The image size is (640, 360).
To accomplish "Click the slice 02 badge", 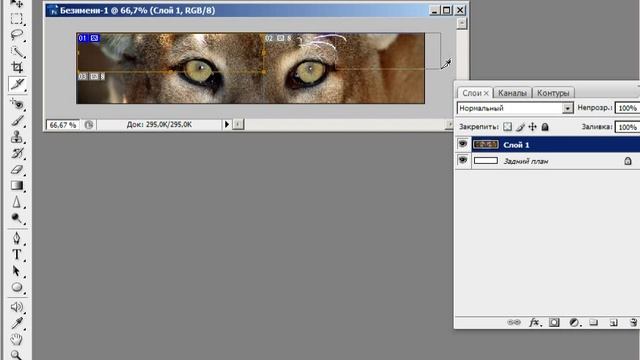I will 278,38.
